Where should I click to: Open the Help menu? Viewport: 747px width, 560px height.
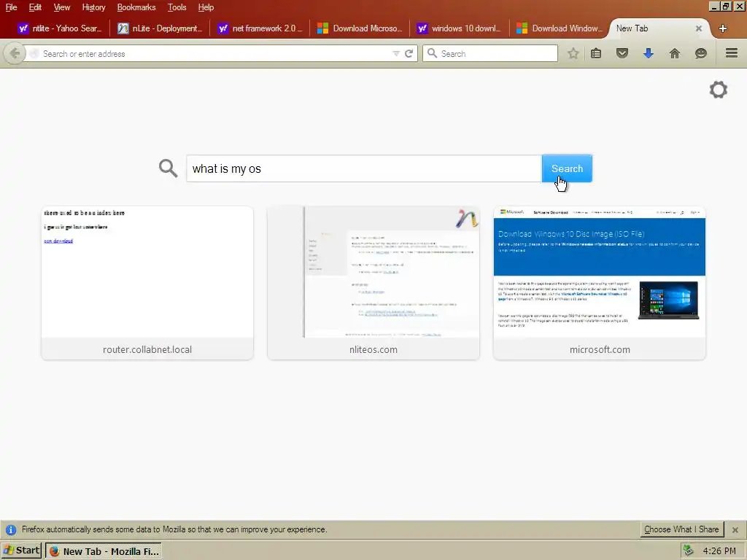tap(206, 7)
